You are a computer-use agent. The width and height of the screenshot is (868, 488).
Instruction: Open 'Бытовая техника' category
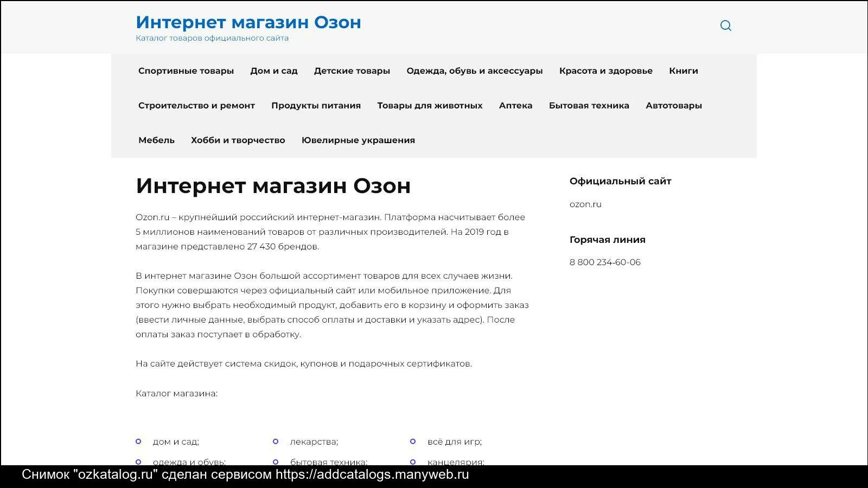pos(589,106)
